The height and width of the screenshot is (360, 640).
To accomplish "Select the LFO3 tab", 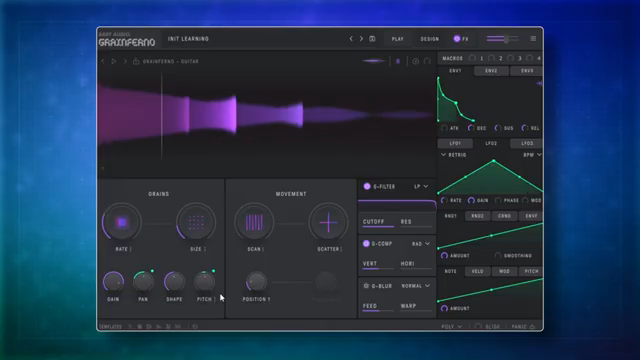I will 527,143.
